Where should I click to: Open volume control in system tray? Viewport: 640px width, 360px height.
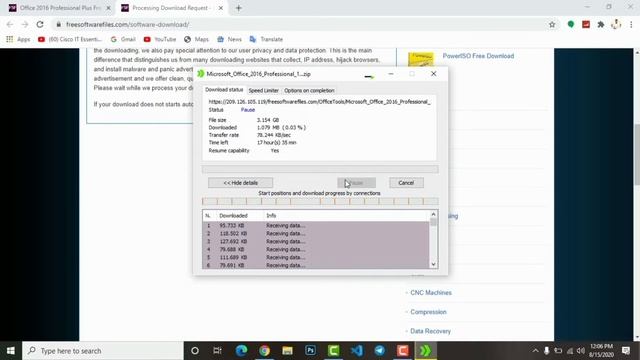point(580,351)
